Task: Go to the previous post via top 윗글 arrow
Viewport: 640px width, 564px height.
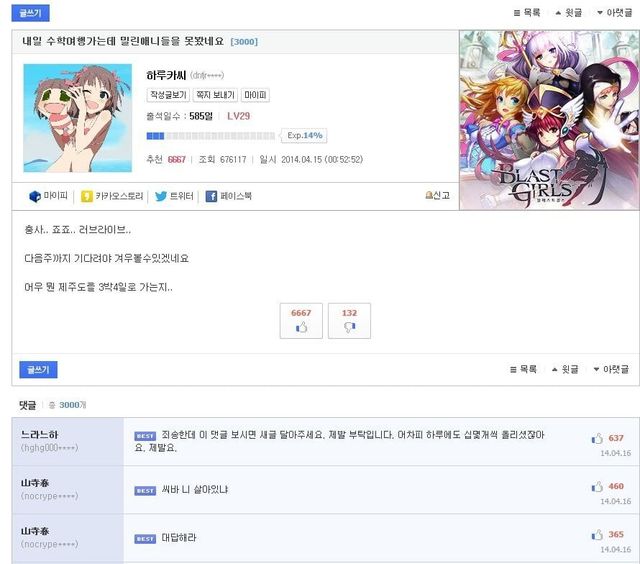Action: (x=558, y=13)
